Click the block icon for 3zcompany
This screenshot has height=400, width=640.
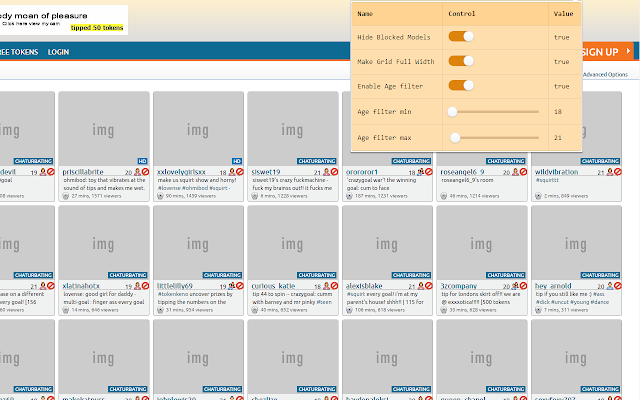tap(523, 286)
